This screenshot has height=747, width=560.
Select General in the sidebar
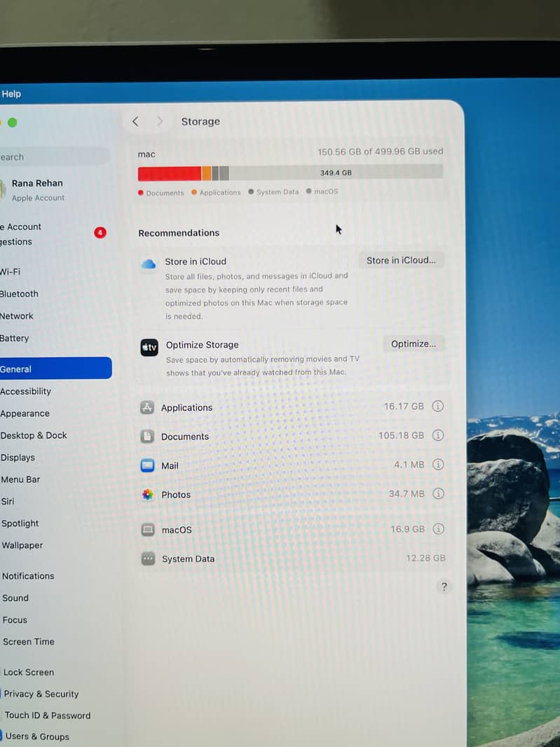55,369
